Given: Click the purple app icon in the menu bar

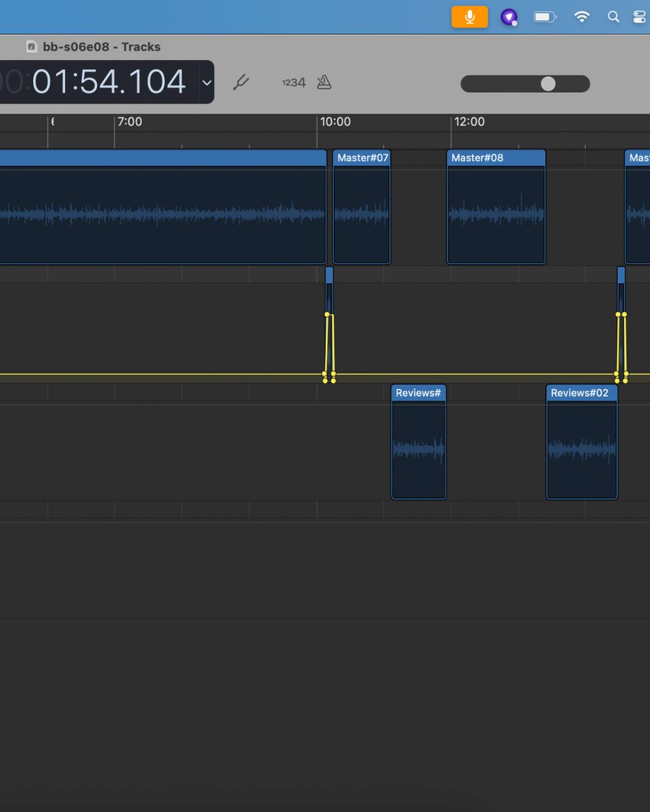Looking at the screenshot, I should point(509,16).
